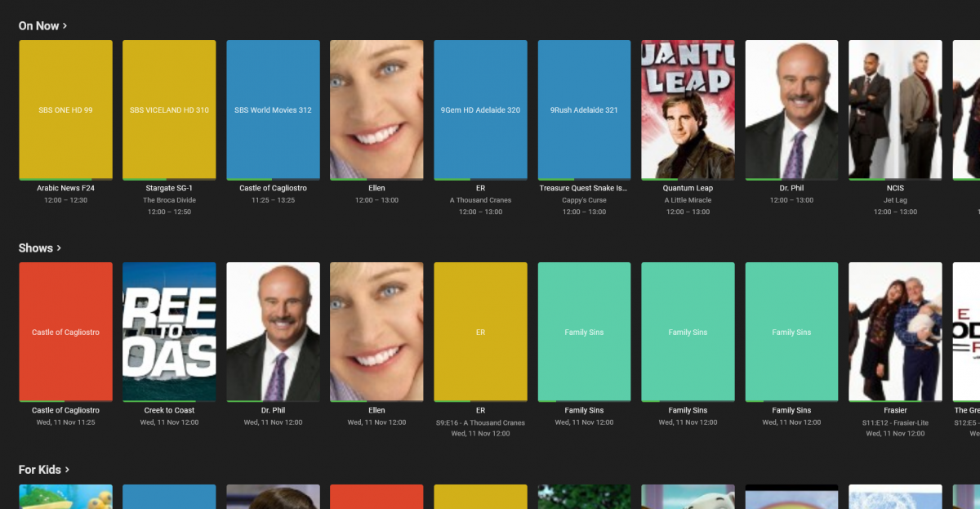This screenshot has width=980, height=509.
Task: Select NCIS "Jet Lag" episode
Action: pyautogui.click(x=895, y=109)
